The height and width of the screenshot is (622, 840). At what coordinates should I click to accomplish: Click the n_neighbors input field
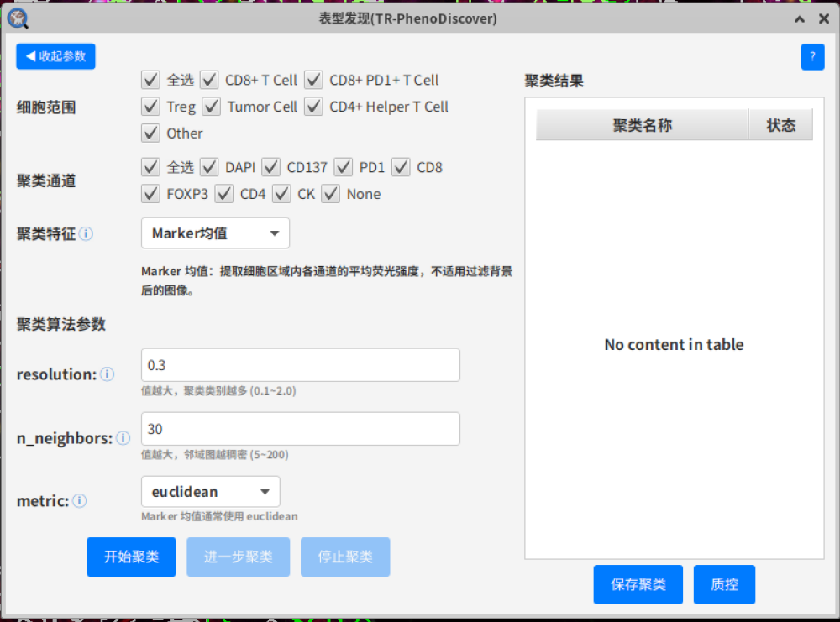coord(301,429)
